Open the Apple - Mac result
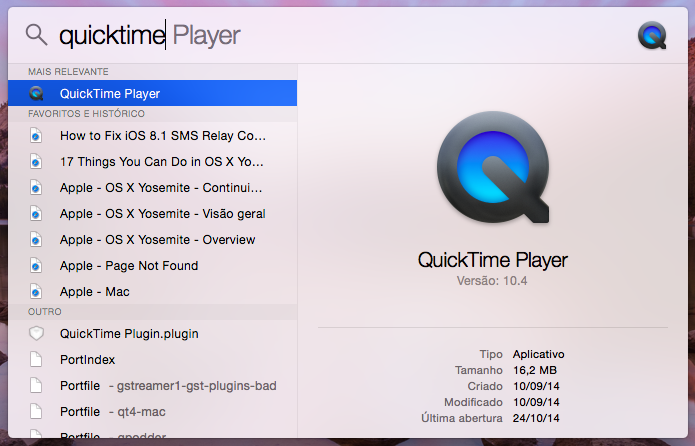The height and width of the screenshot is (446, 695). pos(152,292)
